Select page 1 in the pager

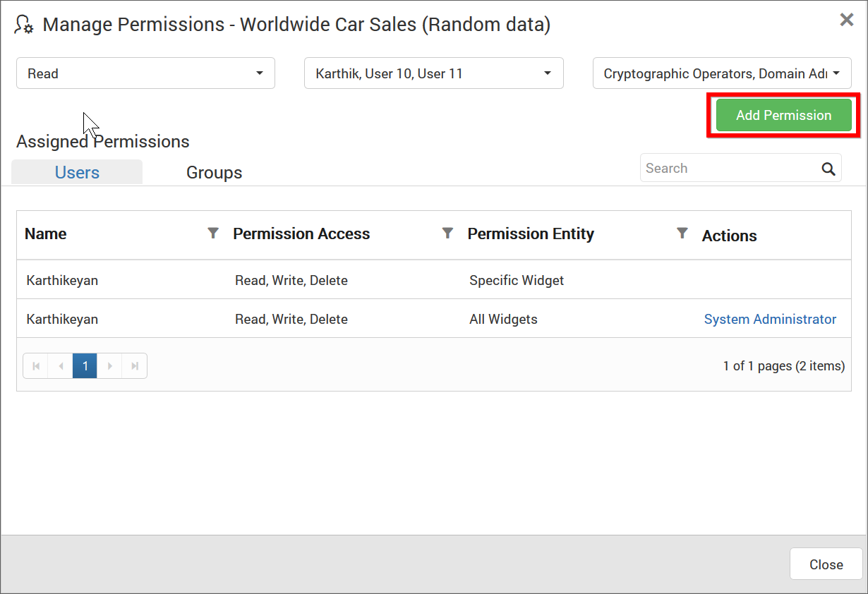pos(85,366)
